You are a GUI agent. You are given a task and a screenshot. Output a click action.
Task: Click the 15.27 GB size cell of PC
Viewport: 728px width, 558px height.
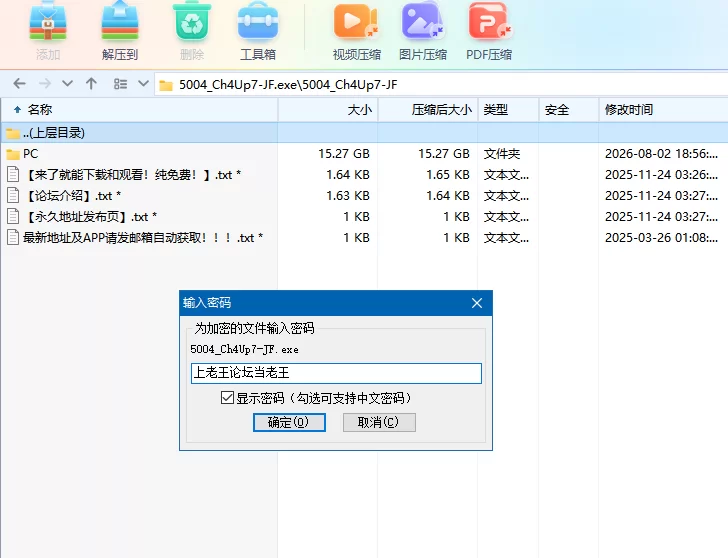(344, 154)
